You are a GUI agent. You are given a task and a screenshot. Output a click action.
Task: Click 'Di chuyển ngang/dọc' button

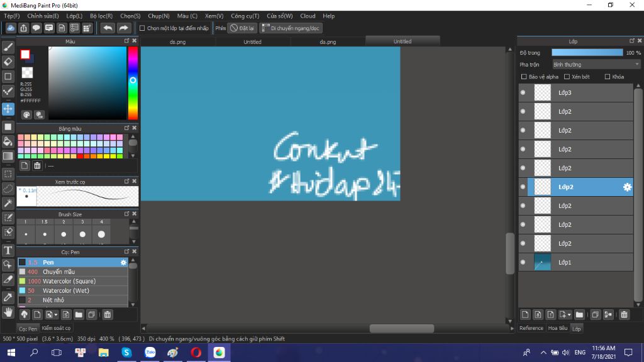pos(291,28)
